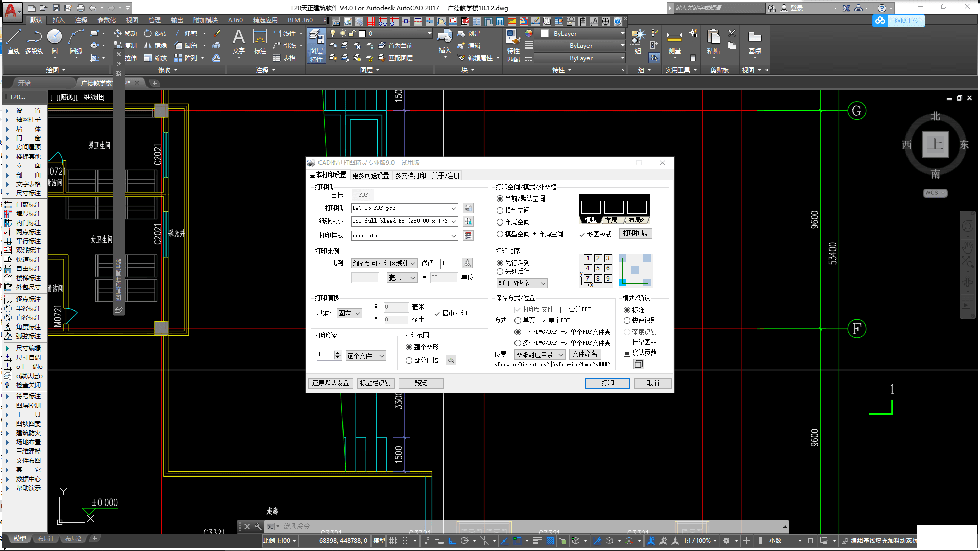Click the 打印扩展 button
Viewport: 980px width, 551px height.
[x=635, y=233]
